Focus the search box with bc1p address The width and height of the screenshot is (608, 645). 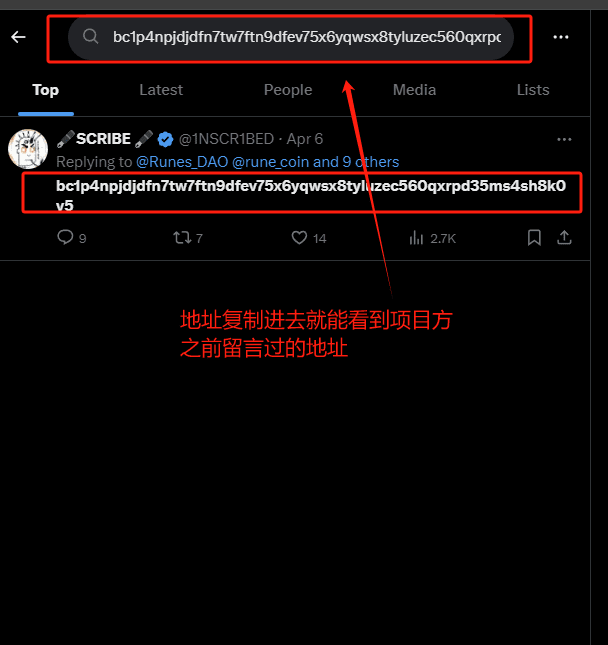[x=291, y=37]
